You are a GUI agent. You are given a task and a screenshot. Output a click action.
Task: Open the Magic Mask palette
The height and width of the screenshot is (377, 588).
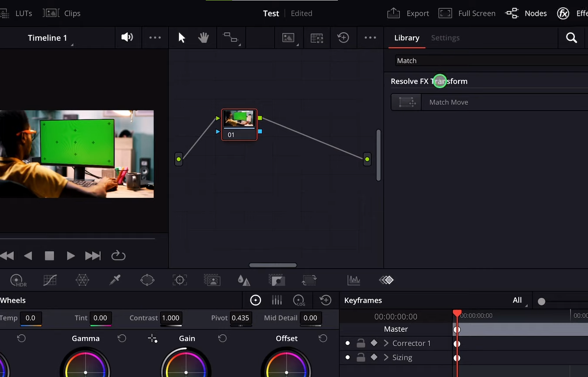click(x=212, y=280)
